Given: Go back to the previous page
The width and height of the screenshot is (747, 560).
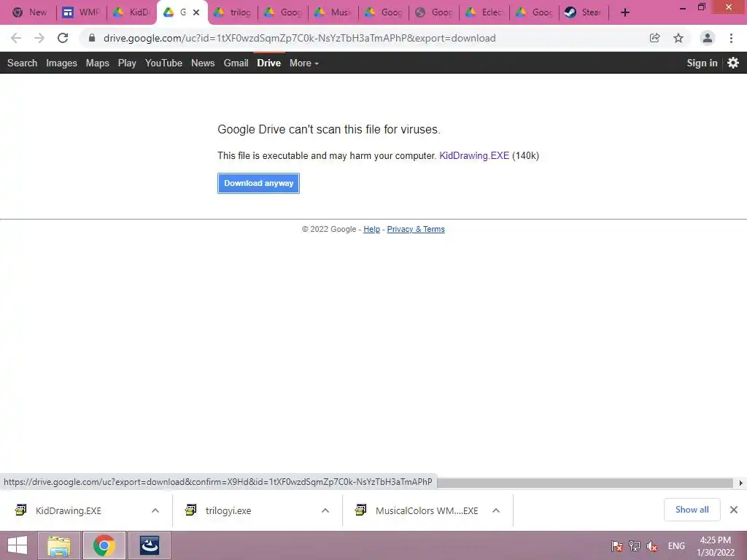Looking at the screenshot, I should (x=16, y=38).
